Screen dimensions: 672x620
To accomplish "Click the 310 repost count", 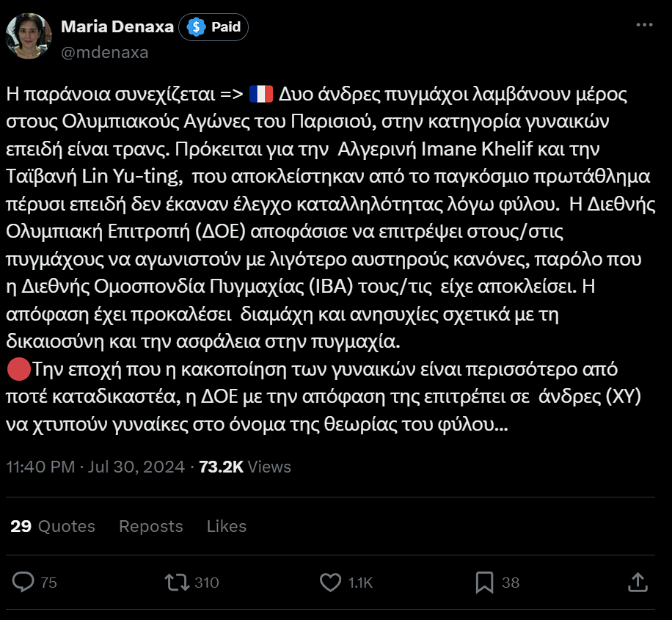I will click(x=207, y=583).
